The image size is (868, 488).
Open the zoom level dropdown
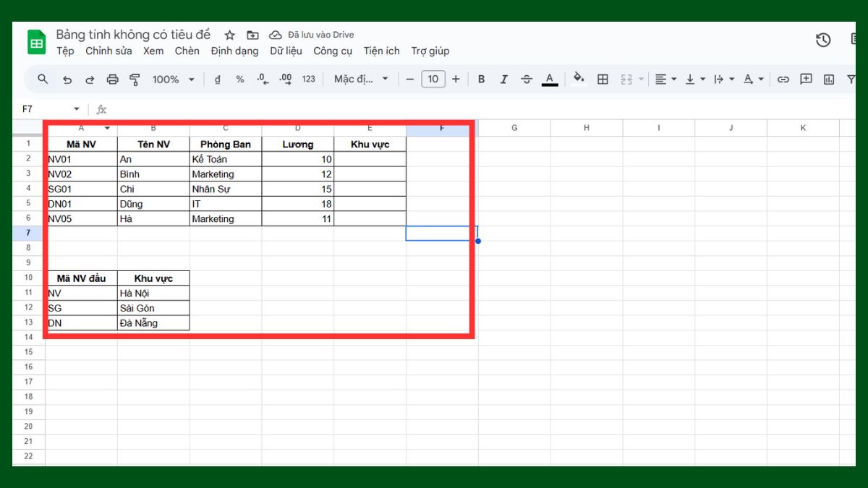point(174,80)
